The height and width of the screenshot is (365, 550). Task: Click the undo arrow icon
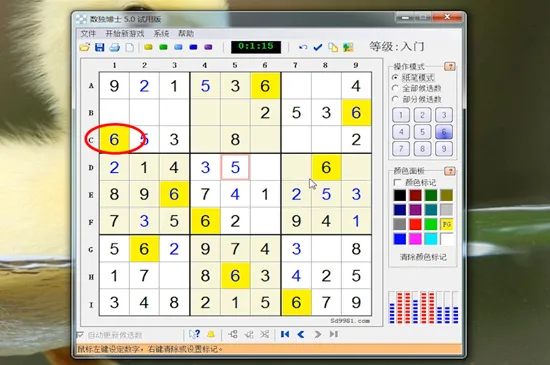coord(303,47)
